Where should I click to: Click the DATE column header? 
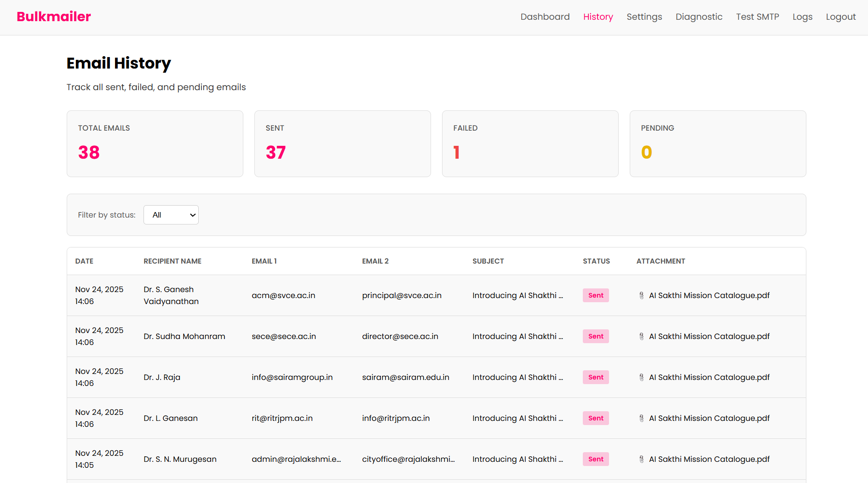pyautogui.click(x=84, y=261)
